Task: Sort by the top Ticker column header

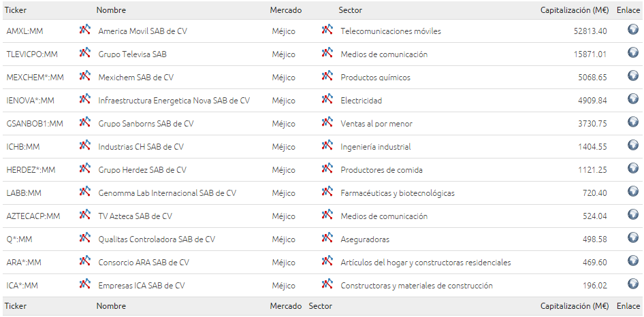Action: [15, 10]
